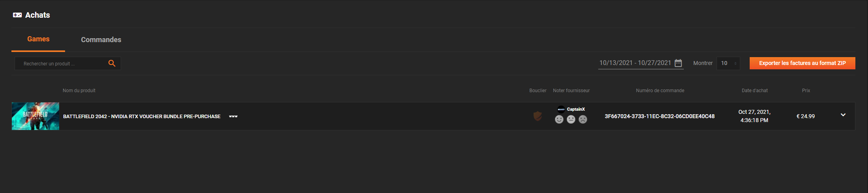Viewport: 868px width, 193px height.
Task: Click the CaptainX seller avatar
Action: [561, 109]
